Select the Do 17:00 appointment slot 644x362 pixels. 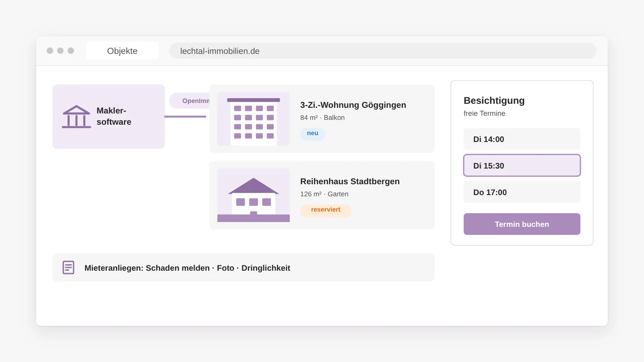point(522,192)
